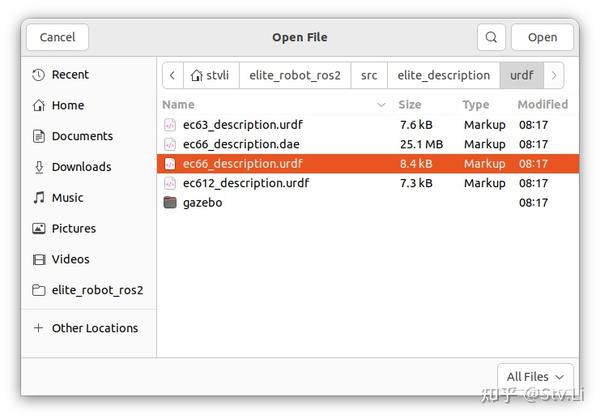
Task: Open the All Files filter dropdown
Action: [536, 376]
